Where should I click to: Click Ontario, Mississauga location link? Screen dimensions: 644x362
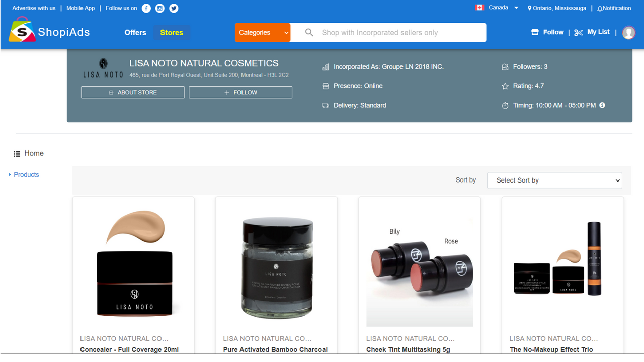[559, 8]
